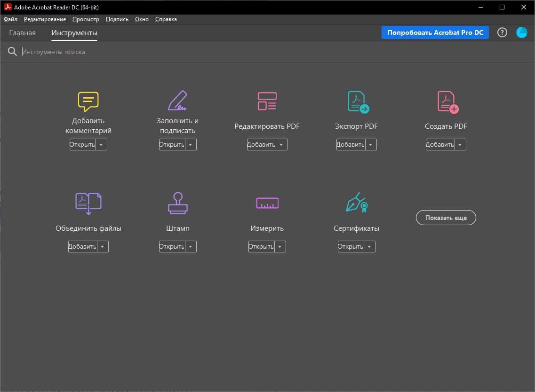Image resolution: width=535 pixels, height=392 pixels.
Task: Click the Измерить label text
Action: tap(267, 228)
